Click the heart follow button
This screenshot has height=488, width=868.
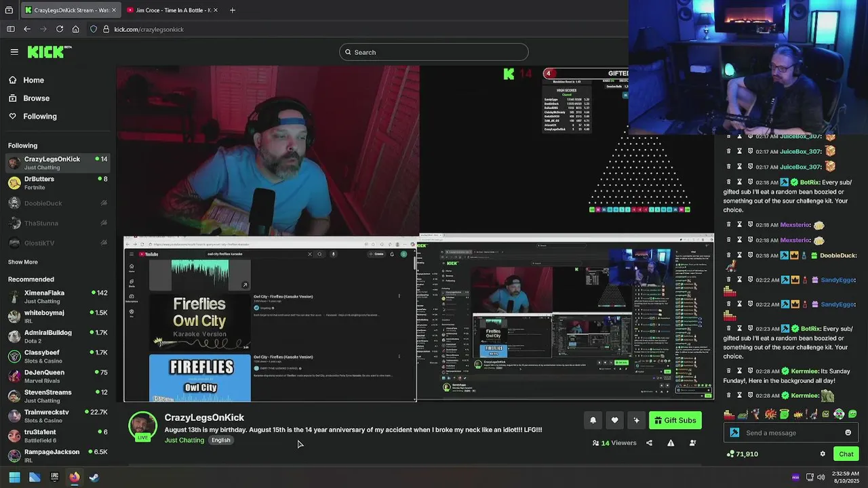(614, 420)
